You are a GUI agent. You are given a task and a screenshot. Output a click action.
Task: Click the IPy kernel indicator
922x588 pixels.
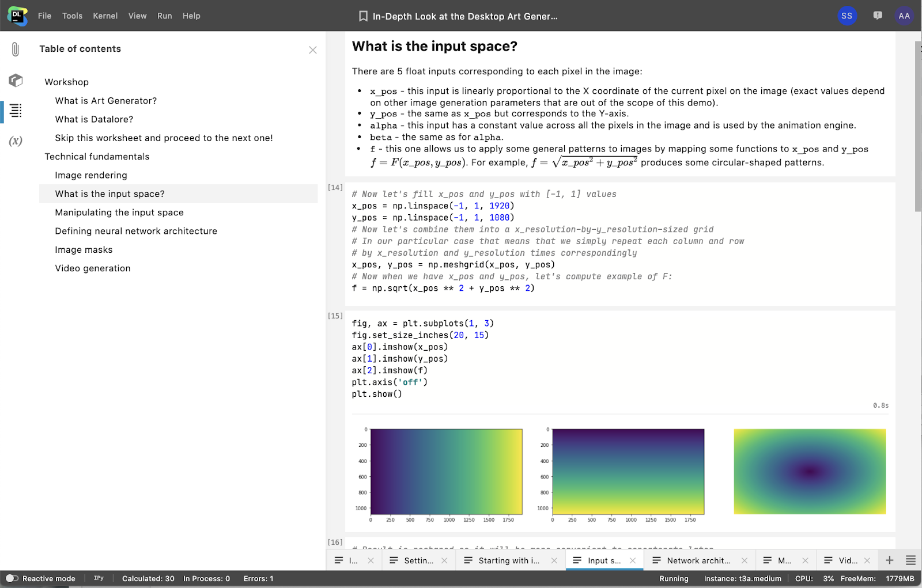(x=99, y=578)
